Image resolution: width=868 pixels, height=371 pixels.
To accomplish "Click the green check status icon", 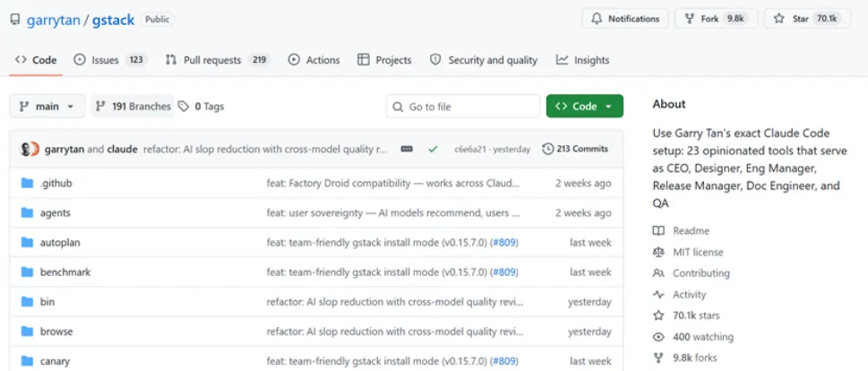I will coord(433,149).
